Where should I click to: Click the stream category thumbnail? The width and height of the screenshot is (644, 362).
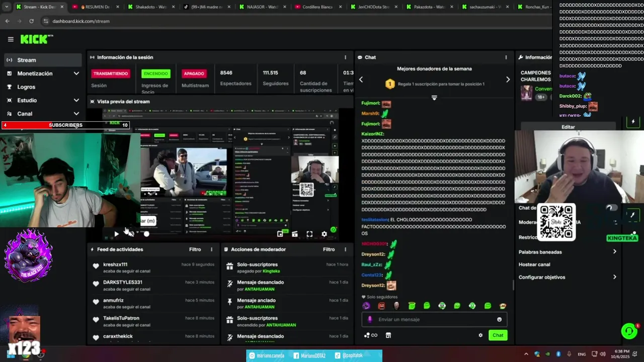pos(527,93)
